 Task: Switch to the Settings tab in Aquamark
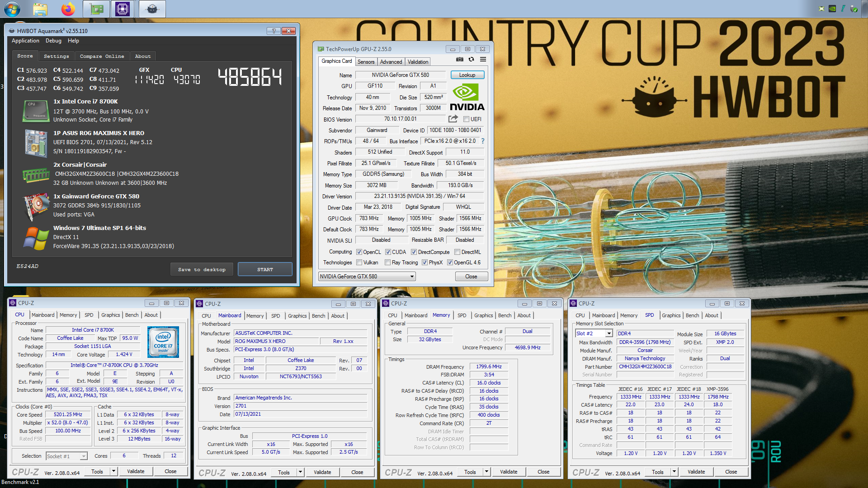[x=57, y=56]
